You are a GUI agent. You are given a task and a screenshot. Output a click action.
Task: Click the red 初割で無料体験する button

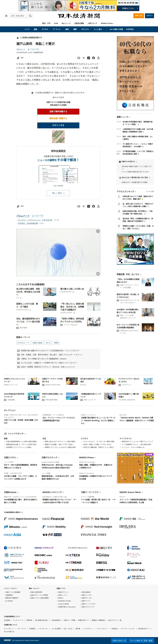click(x=58, y=111)
